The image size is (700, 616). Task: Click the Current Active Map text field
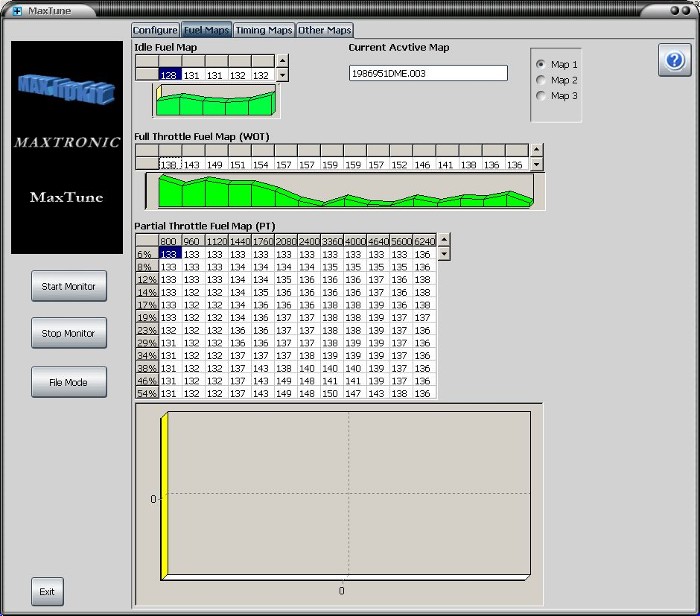(x=428, y=73)
